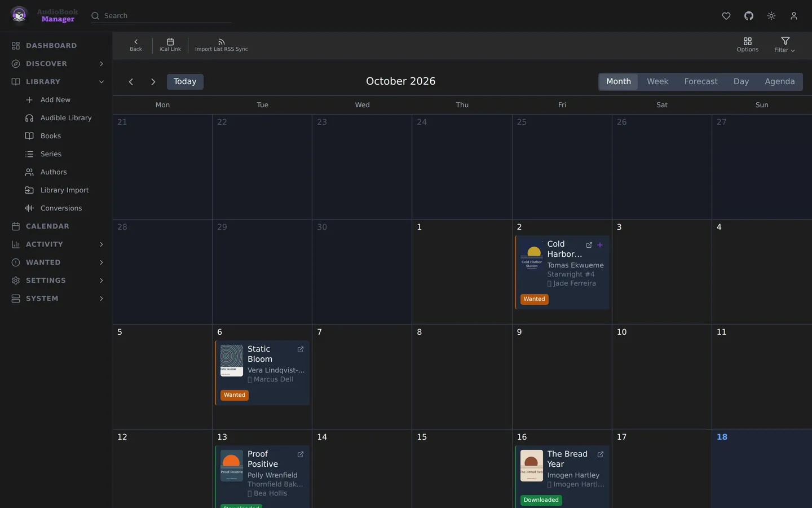The width and height of the screenshot is (812, 508).
Task: Open external link on The Bread Year card
Action: click(x=601, y=454)
